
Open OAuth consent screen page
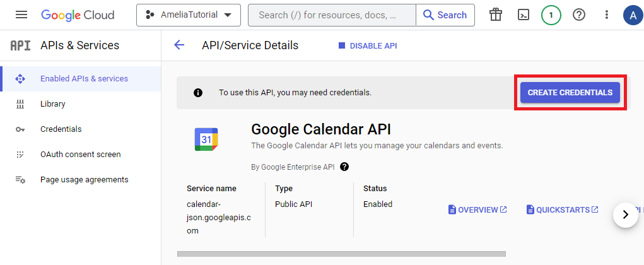point(80,155)
